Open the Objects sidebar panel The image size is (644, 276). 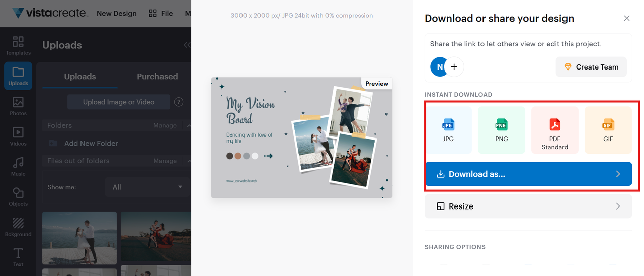(x=18, y=197)
